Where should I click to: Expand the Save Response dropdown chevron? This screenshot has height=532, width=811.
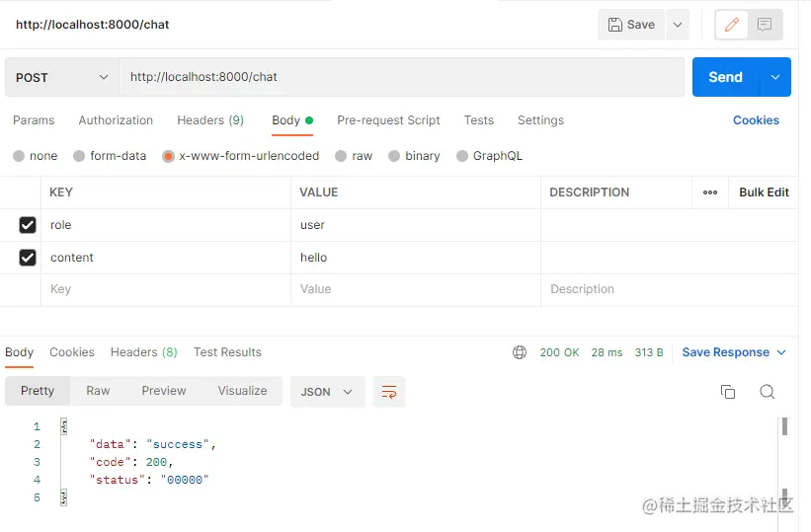(x=781, y=352)
